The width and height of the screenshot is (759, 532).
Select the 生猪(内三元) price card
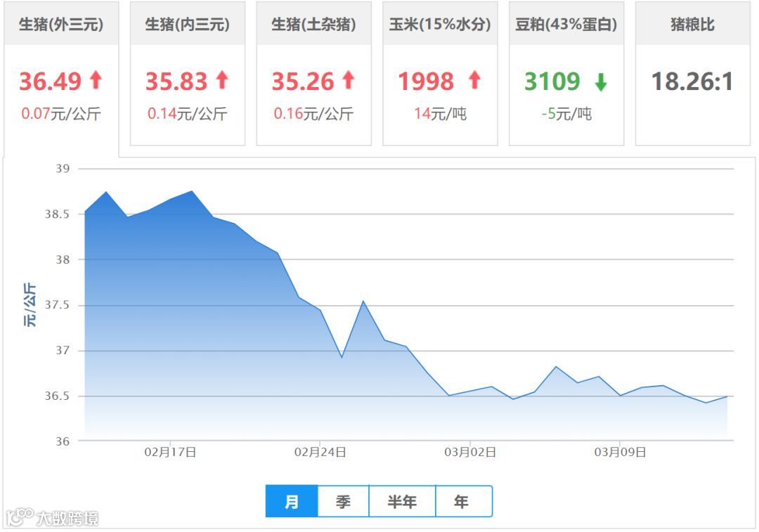point(188,73)
